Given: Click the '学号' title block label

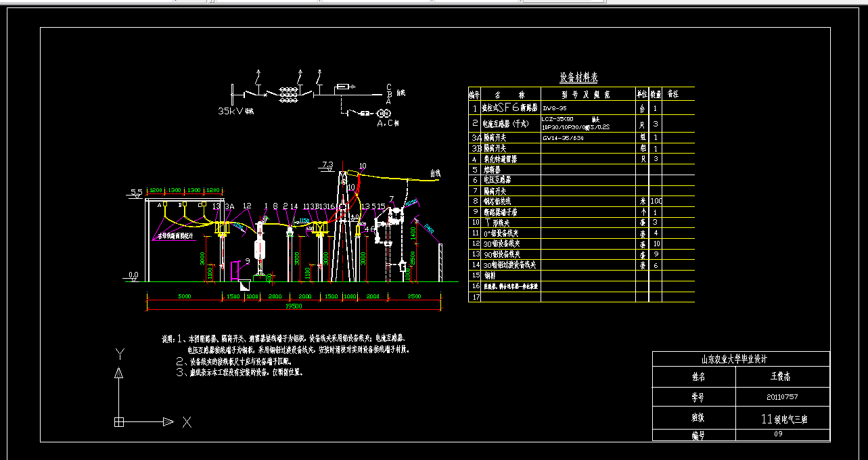Looking at the screenshot, I should pyautogui.click(x=698, y=397).
